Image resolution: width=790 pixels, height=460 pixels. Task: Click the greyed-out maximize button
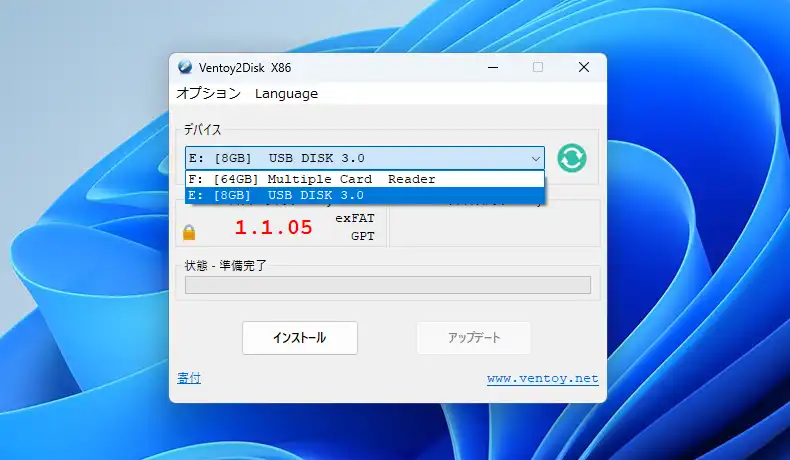(538, 67)
